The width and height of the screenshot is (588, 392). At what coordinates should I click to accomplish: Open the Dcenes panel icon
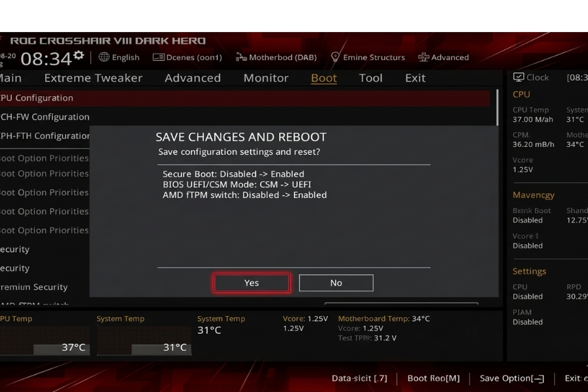[158, 57]
